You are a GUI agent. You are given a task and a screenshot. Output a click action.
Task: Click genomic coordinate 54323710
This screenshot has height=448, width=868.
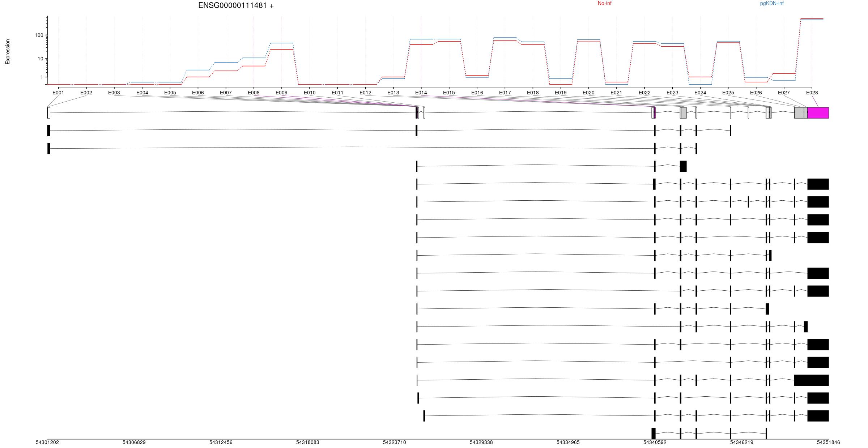click(x=395, y=442)
